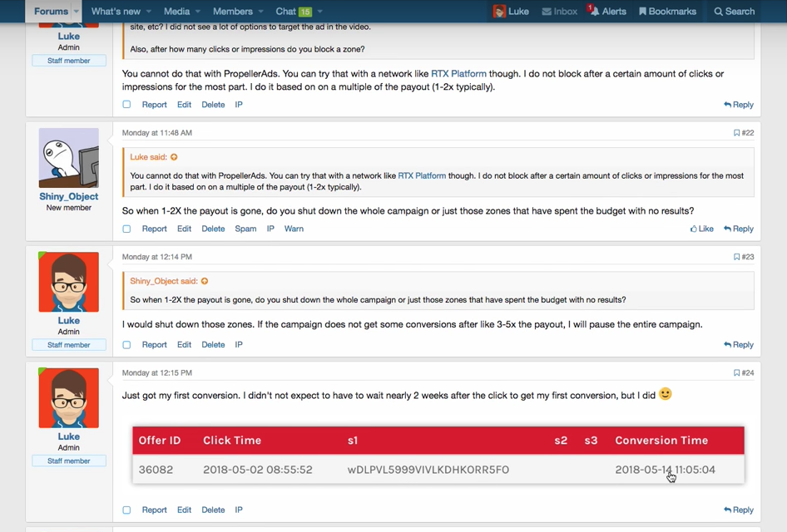Delete the PropellerAds post
This screenshot has height=532, width=787.
point(213,104)
